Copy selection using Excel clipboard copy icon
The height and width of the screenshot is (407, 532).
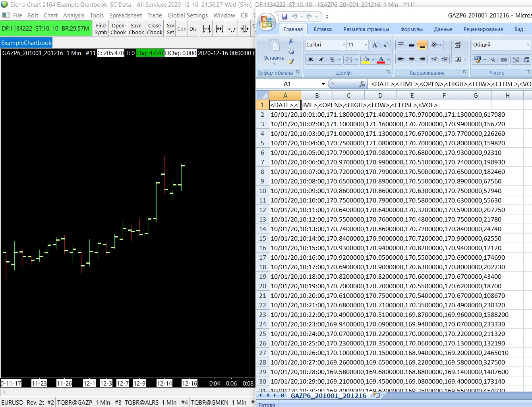(291, 51)
